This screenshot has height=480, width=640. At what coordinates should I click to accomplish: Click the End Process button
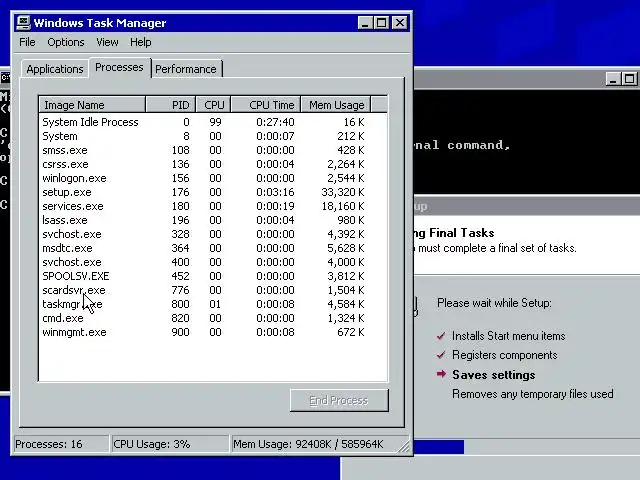click(x=339, y=400)
